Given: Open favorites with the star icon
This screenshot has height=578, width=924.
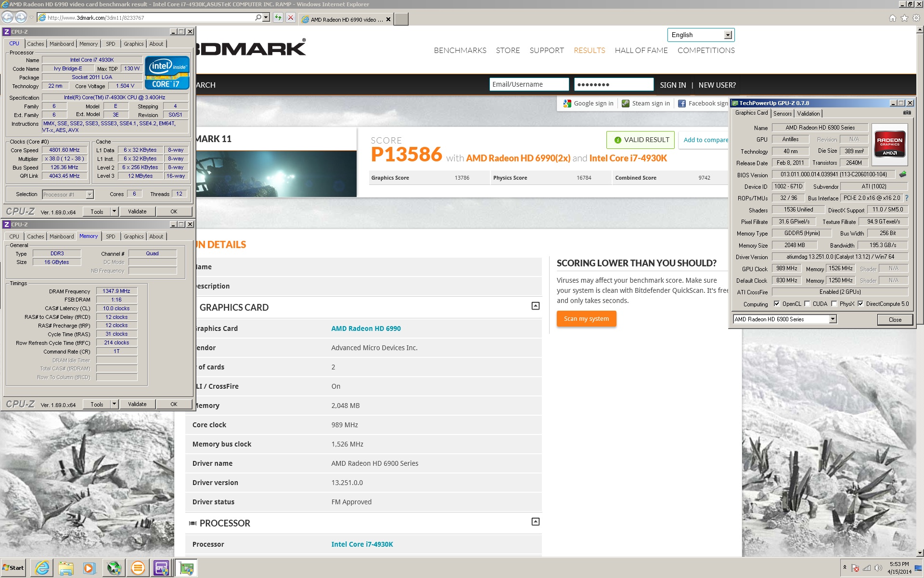Looking at the screenshot, I should click(x=904, y=18).
